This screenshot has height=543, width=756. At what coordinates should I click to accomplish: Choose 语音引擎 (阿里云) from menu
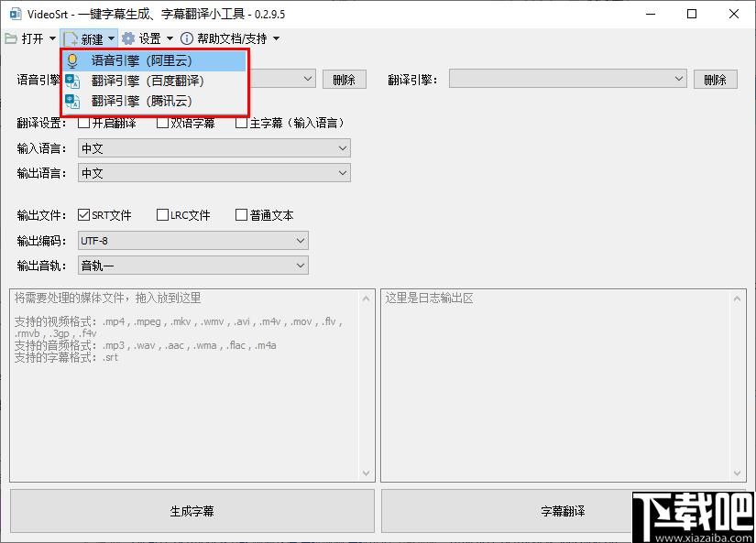point(154,60)
